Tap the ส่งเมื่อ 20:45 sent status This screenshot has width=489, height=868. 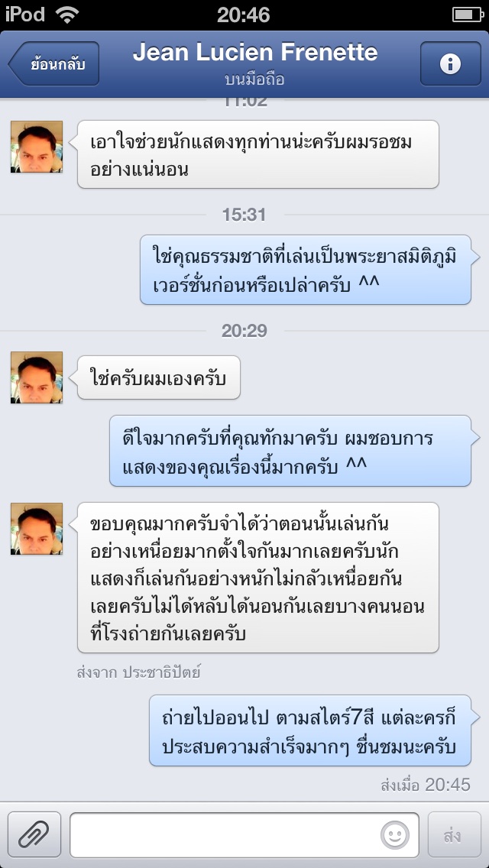pyautogui.click(x=426, y=785)
